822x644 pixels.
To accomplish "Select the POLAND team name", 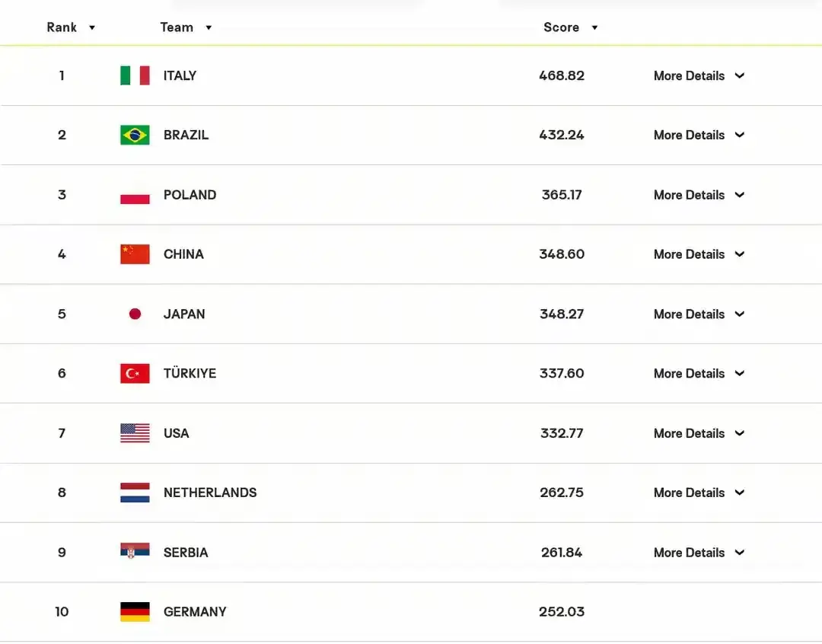I will 190,195.
